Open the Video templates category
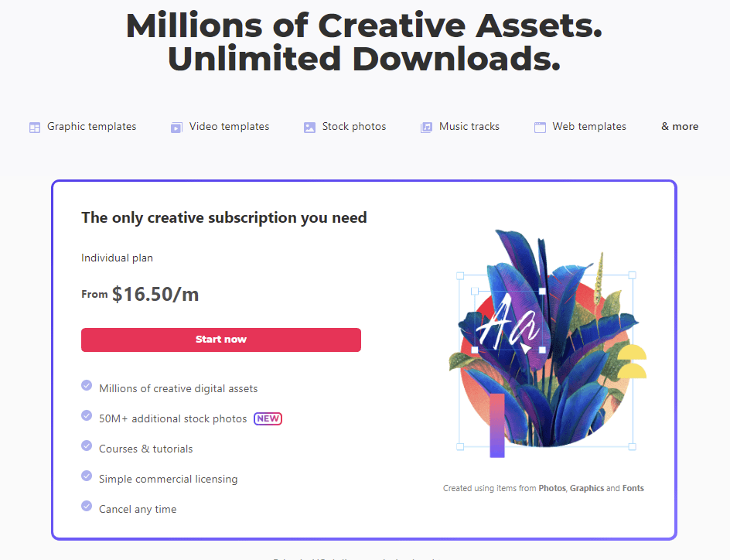730x560 pixels. tap(229, 127)
